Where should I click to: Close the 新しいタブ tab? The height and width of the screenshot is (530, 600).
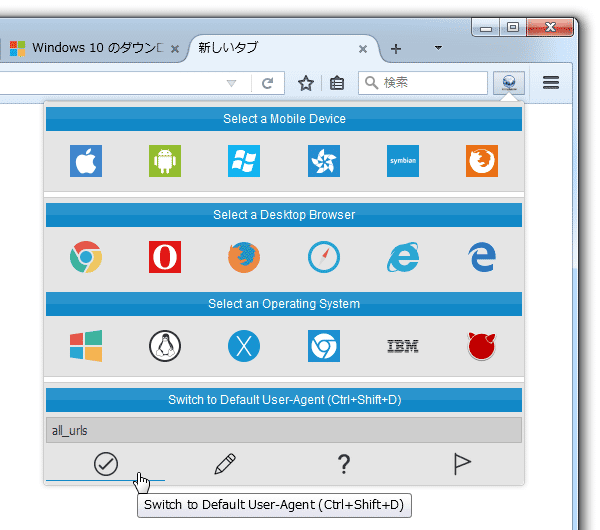point(363,49)
